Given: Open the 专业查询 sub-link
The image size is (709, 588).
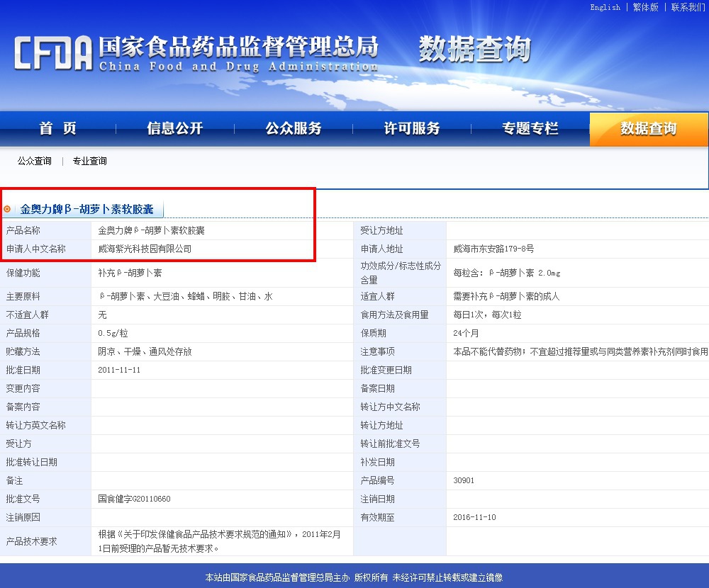Looking at the screenshot, I should (x=89, y=161).
